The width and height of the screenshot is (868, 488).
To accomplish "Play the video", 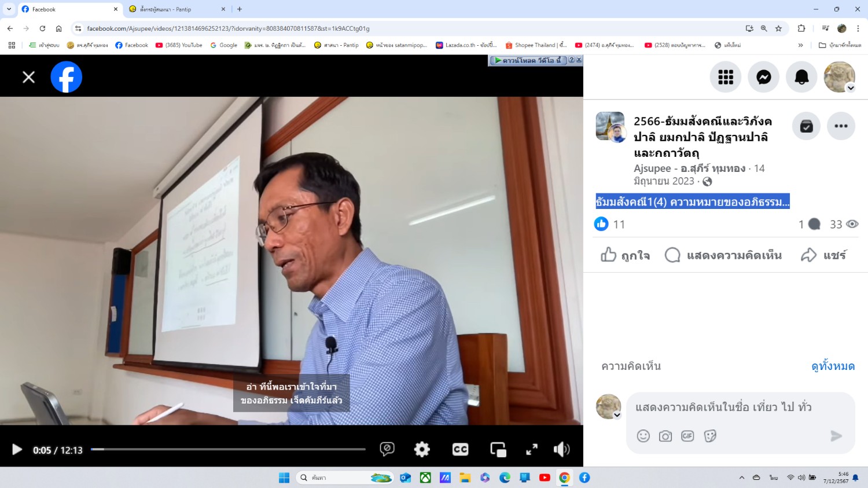I will pos(17,450).
